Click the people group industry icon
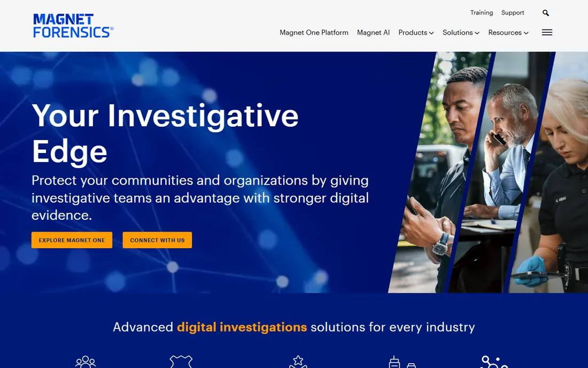 click(86, 362)
